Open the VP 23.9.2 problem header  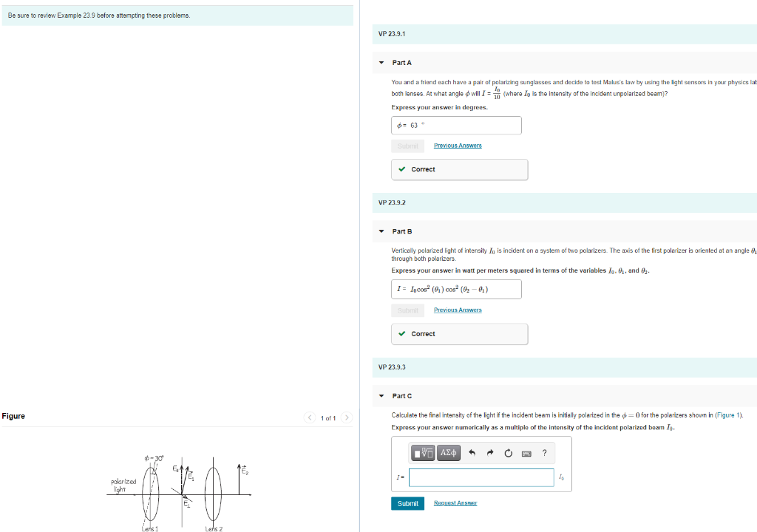(392, 202)
